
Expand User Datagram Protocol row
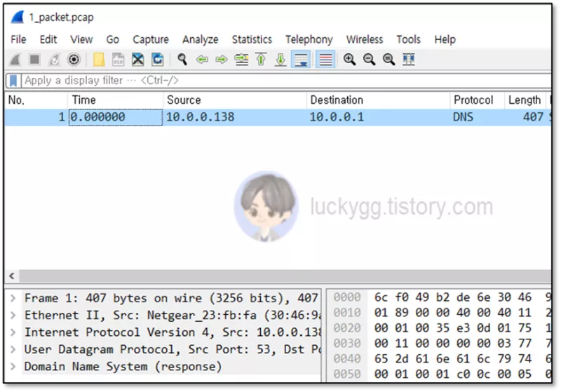point(13,349)
